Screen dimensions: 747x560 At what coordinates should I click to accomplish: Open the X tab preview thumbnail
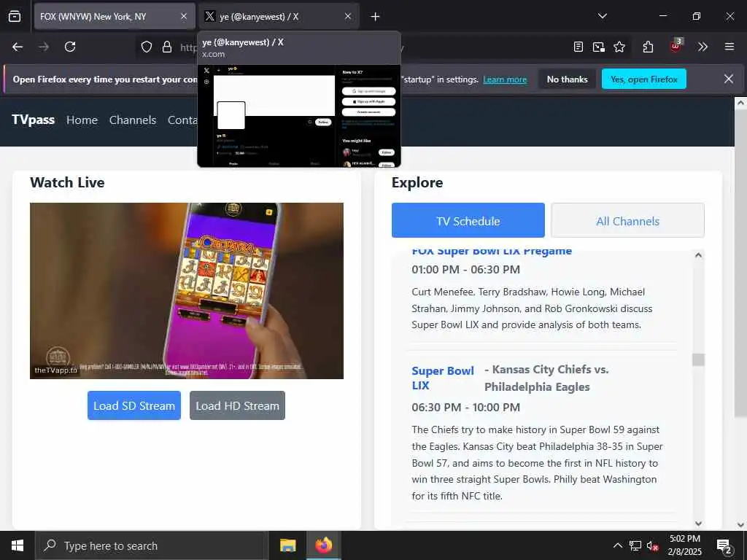299,116
